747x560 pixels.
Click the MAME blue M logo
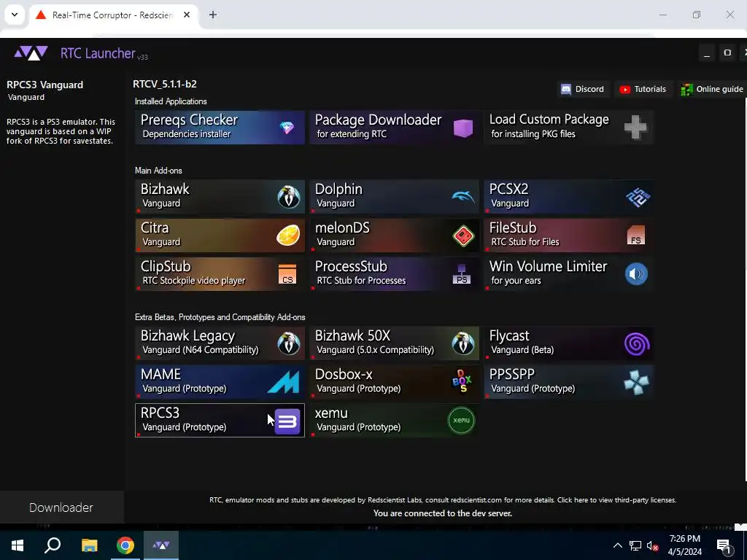(284, 382)
